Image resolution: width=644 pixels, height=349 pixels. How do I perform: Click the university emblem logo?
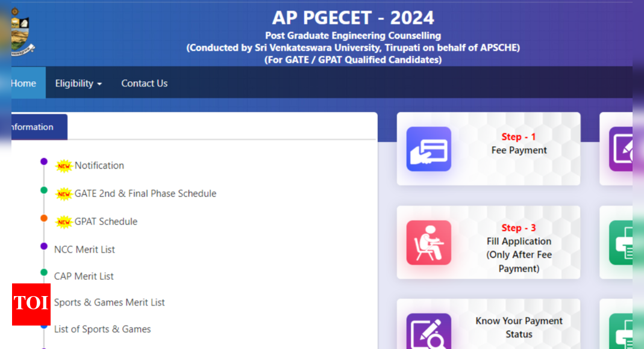pyautogui.click(x=22, y=32)
